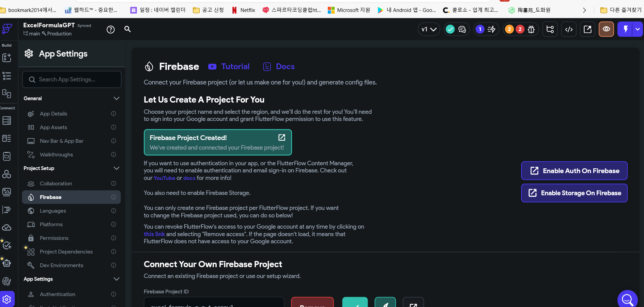Open Dev Environments settings
The width and height of the screenshot is (644, 307).
71,265
